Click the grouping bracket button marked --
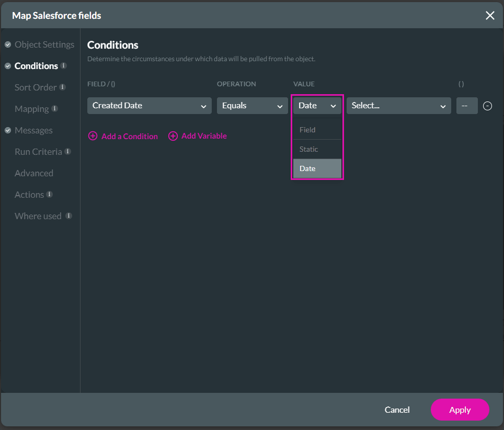 [467, 106]
